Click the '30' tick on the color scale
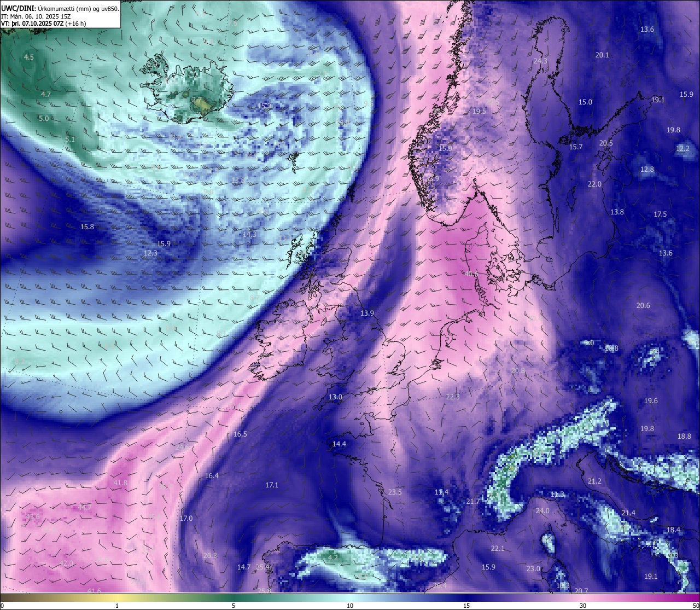This screenshot has height=610, width=700. click(x=583, y=606)
